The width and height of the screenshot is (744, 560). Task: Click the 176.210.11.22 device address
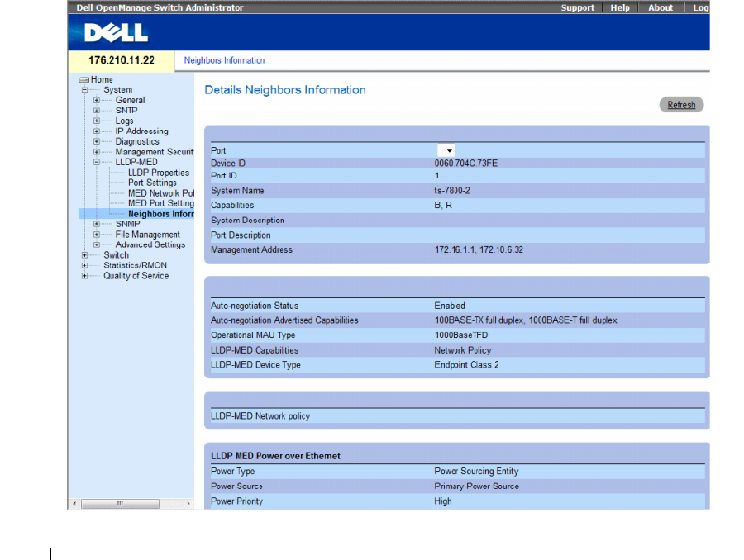(122, 60)
